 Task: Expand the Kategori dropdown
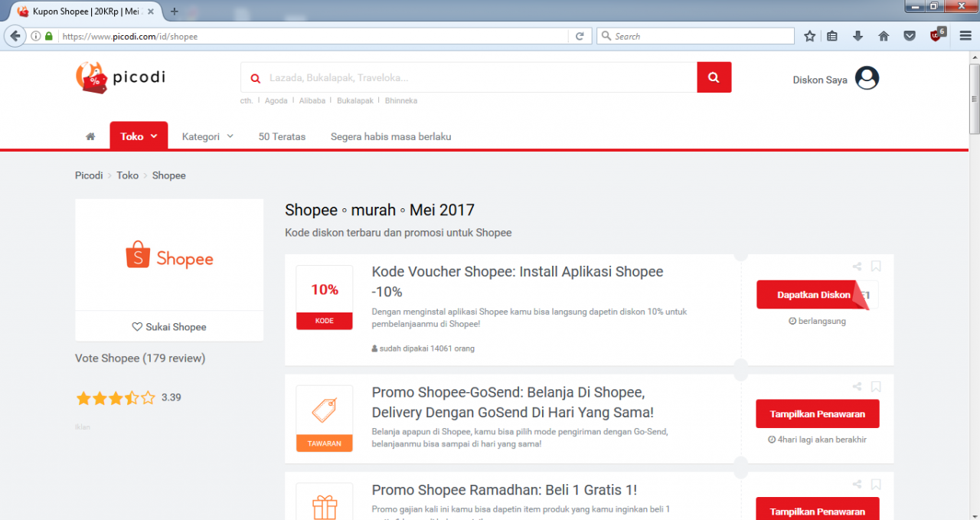[x=207, y=136]
